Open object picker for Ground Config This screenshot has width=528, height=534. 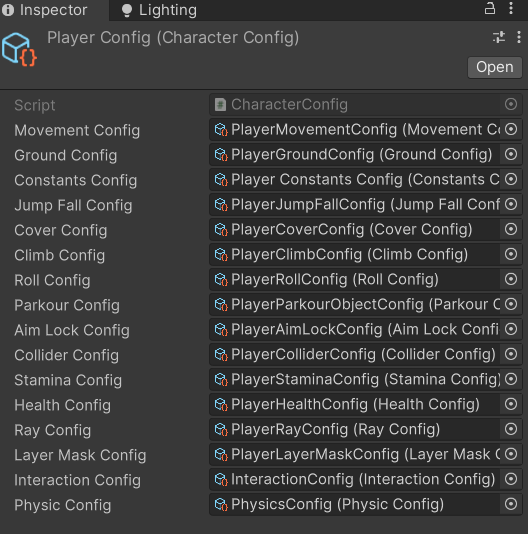(511, 154)
